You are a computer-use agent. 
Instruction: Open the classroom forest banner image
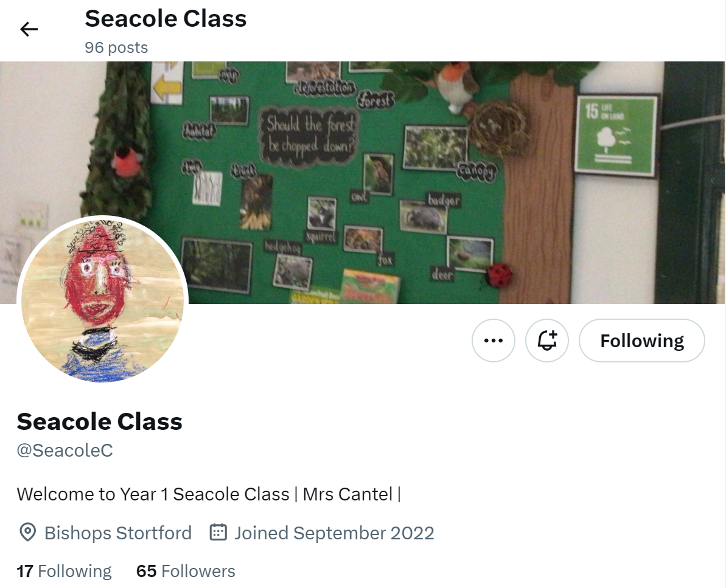click(x=363, y=182)
